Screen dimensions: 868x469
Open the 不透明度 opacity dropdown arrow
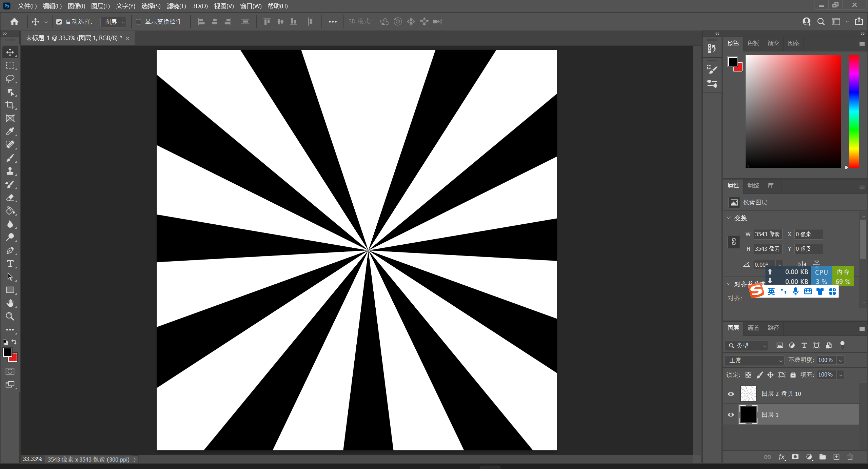[841, 360]
